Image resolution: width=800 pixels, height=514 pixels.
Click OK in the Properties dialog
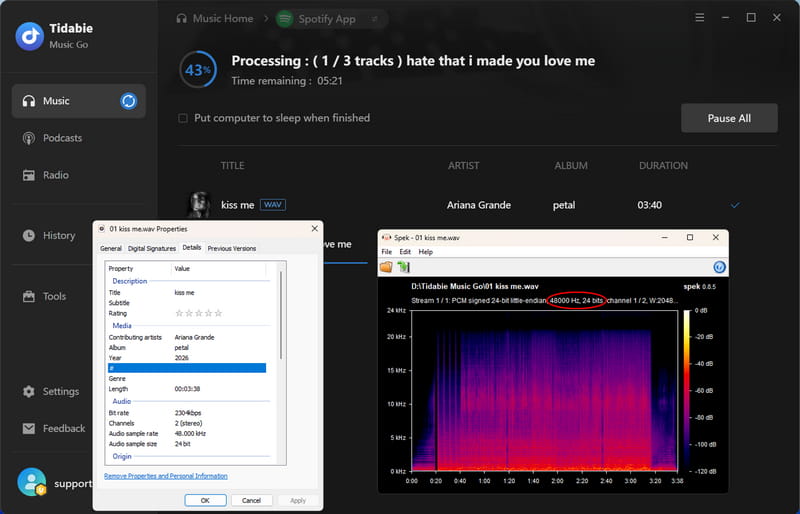[x=205, y=500]
